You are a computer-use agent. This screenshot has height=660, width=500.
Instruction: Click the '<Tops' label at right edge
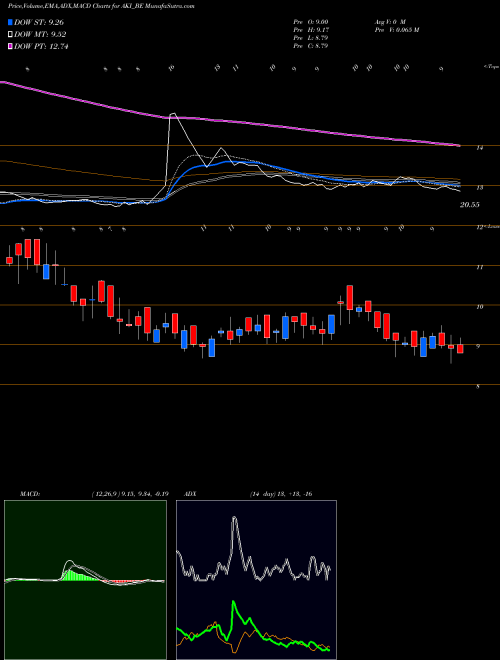click(x=490, y=67)
